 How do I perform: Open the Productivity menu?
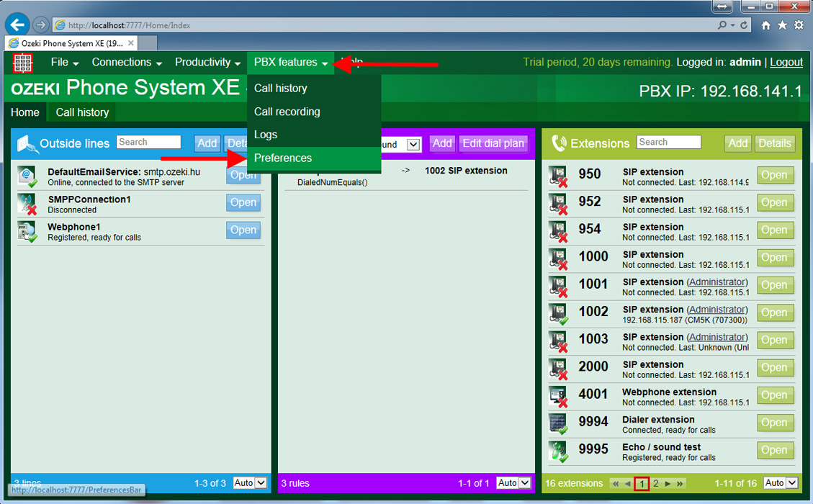pos(207,62)
